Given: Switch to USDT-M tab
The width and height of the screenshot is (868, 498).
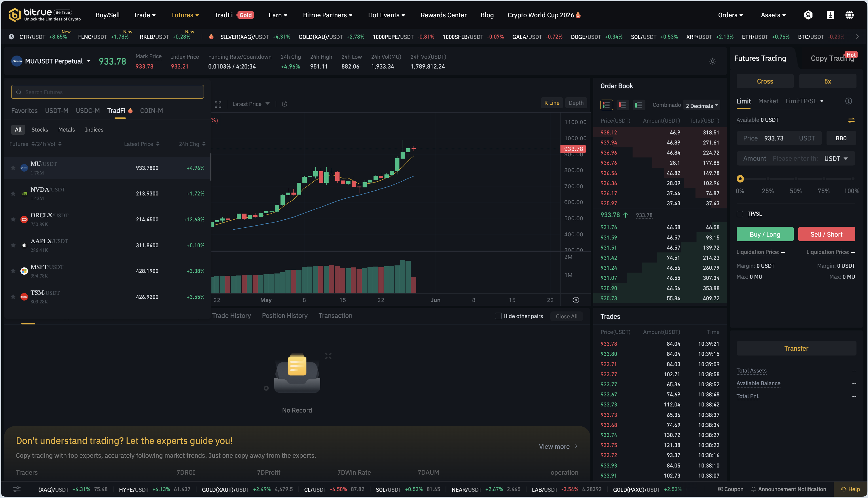Looking at the screenshot, I should pyautogui.click(x=56, y=111).
